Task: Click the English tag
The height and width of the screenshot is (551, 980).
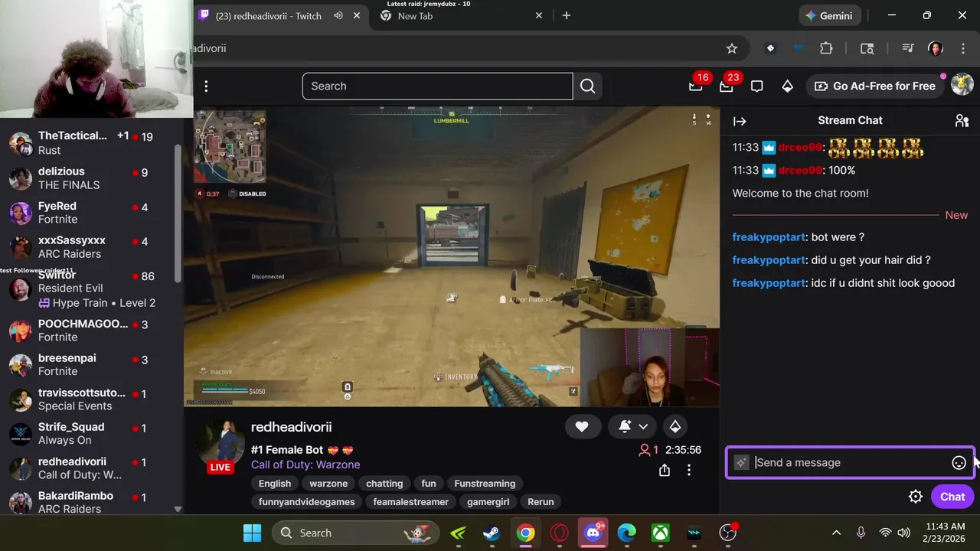Action: point(275,484)
